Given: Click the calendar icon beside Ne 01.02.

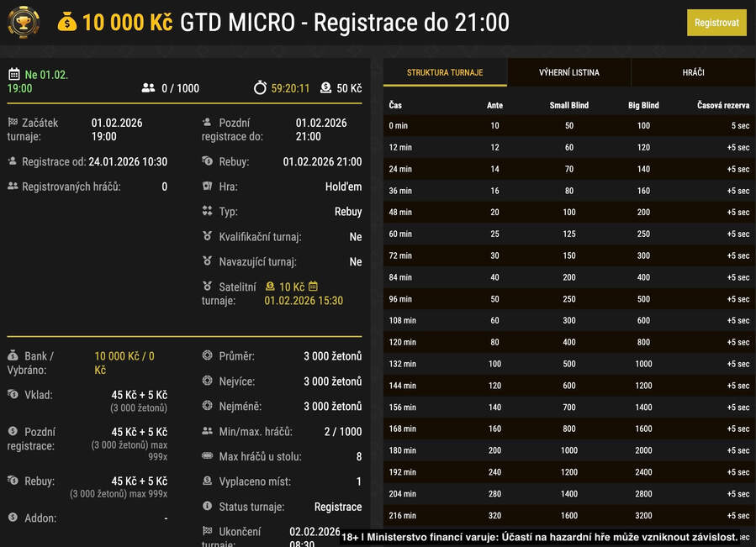Looking at the screenshot, I should click(x=14, y=74).
